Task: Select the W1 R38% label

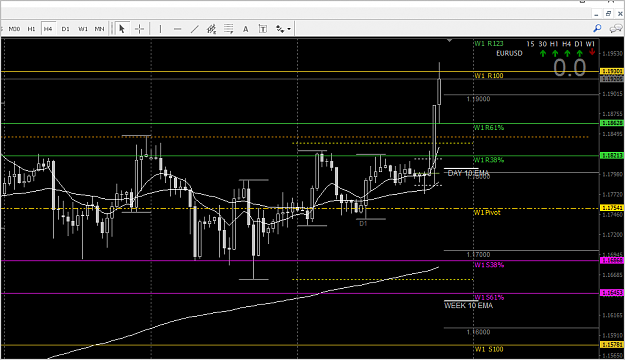Action: [489, 160]
